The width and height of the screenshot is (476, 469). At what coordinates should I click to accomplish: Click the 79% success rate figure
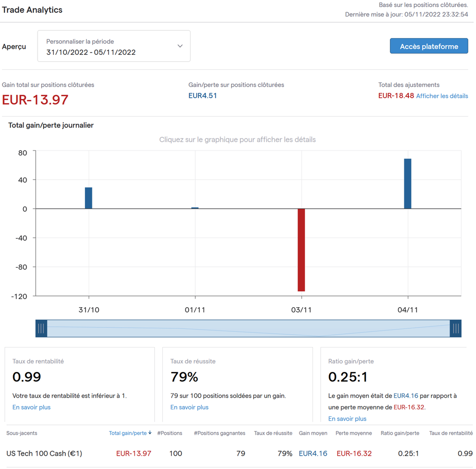coord(184,377)
